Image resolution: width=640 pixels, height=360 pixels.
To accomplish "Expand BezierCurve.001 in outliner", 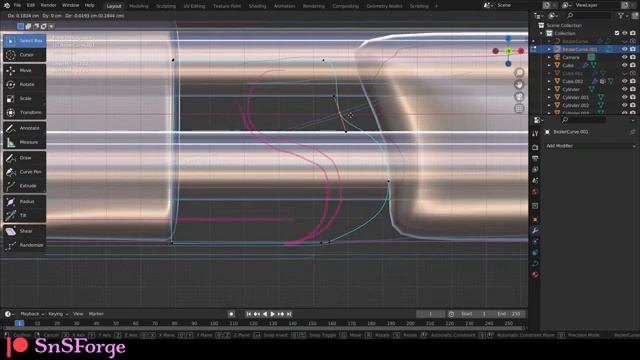I will [549, 49].
